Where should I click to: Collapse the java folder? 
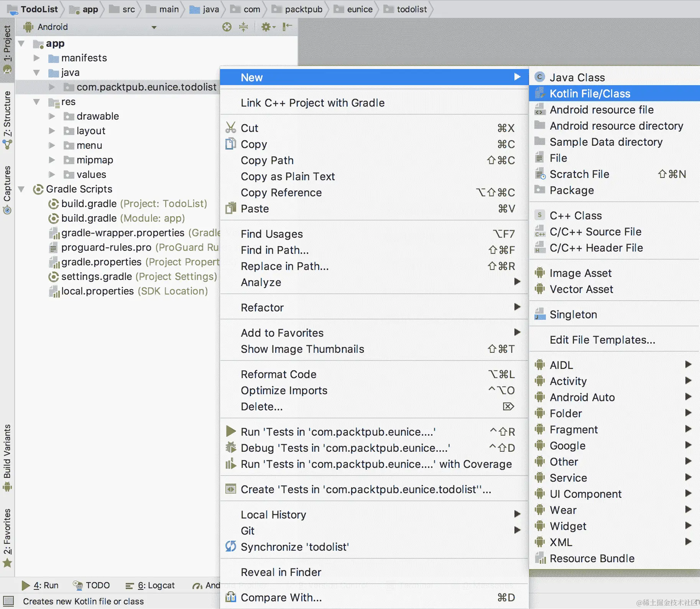click(x=37, y=72)
